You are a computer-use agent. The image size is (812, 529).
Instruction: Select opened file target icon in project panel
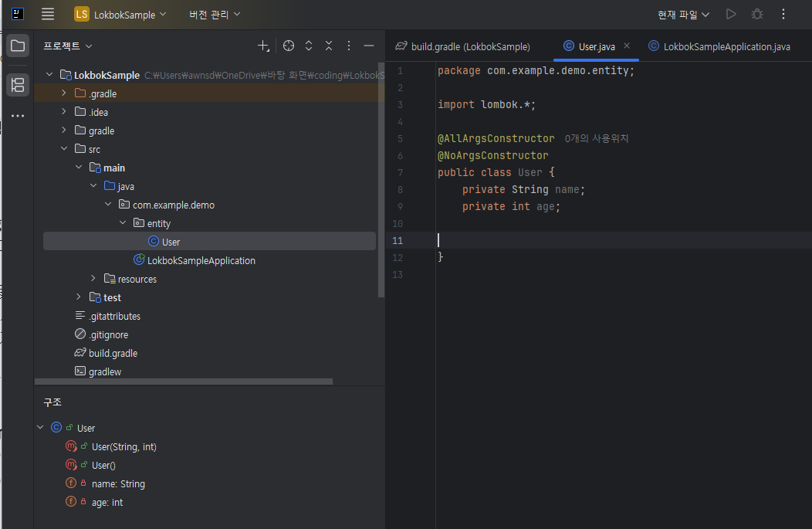(289, 46)
